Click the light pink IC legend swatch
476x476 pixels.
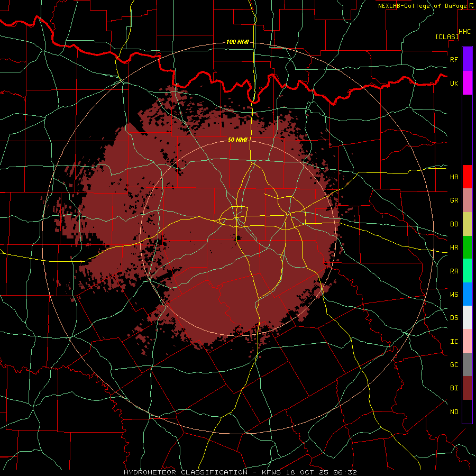pos(467,341)
